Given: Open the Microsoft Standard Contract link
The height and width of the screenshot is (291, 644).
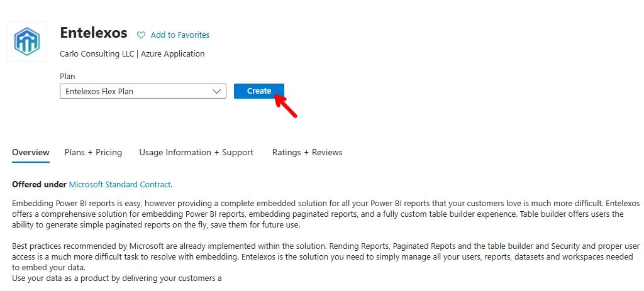Looking at the screenshot, I should coord(119,184).
